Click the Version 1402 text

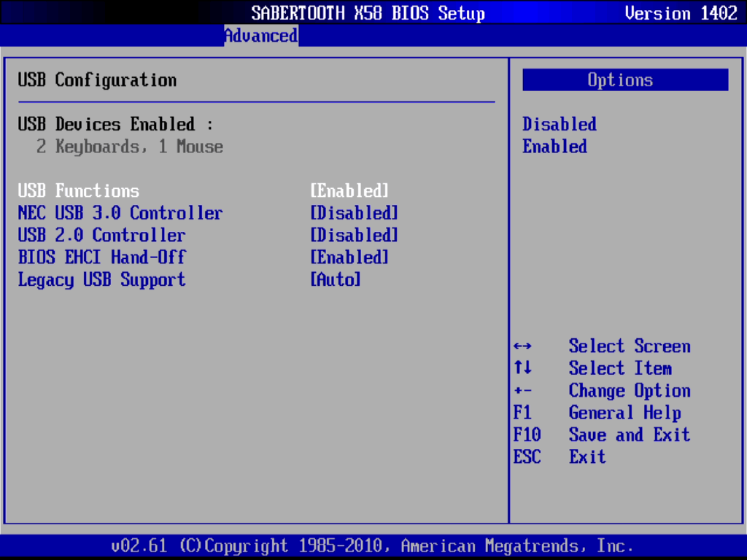click(x=681, y=13)
